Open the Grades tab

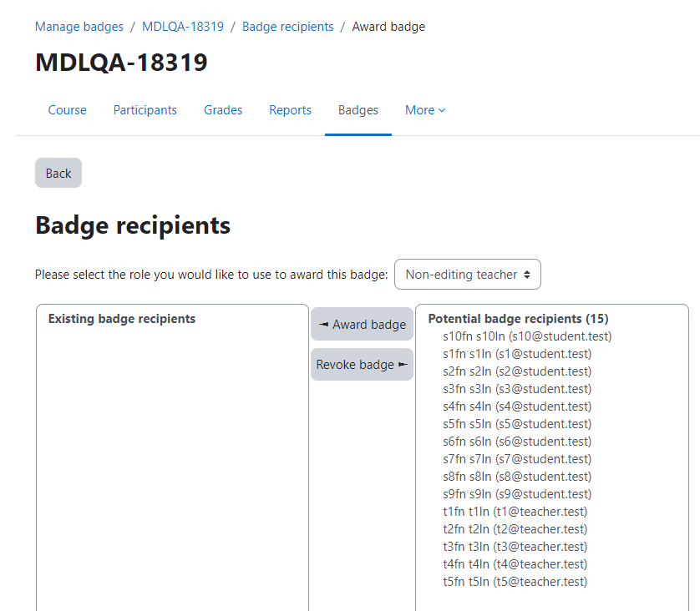223,110
